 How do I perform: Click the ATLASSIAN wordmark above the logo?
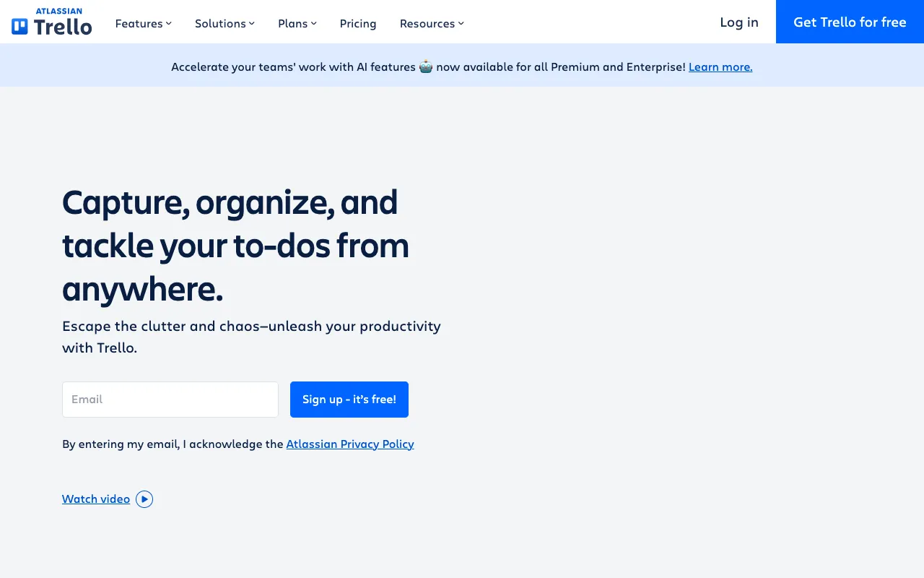pyautogui.click(x=59, y=12)
